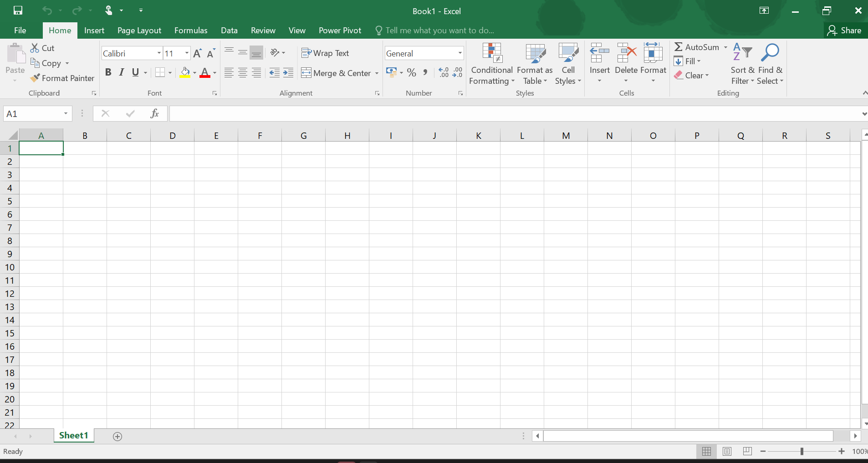Click the Increase Indent icon
This screenshot has width=868, height=463.
[x=288, y=73]
